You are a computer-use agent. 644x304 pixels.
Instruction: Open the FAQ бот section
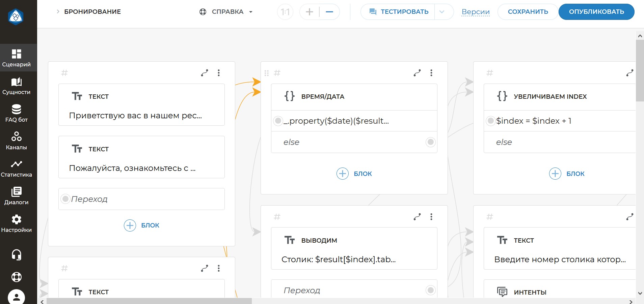[16, 114]
